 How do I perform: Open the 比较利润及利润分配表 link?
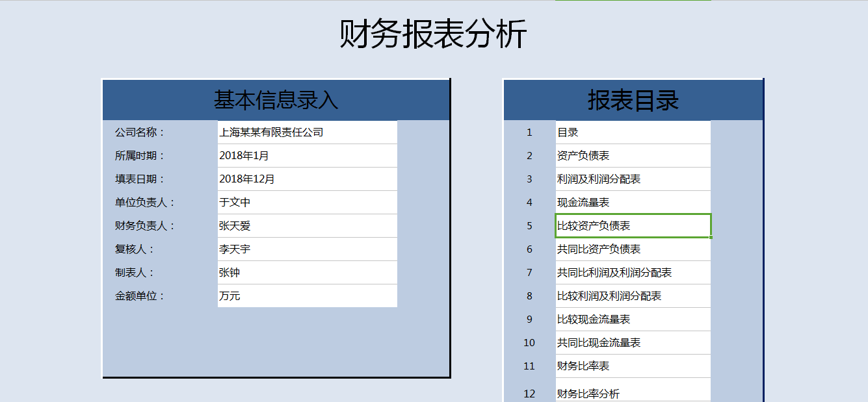click(633, 296)
